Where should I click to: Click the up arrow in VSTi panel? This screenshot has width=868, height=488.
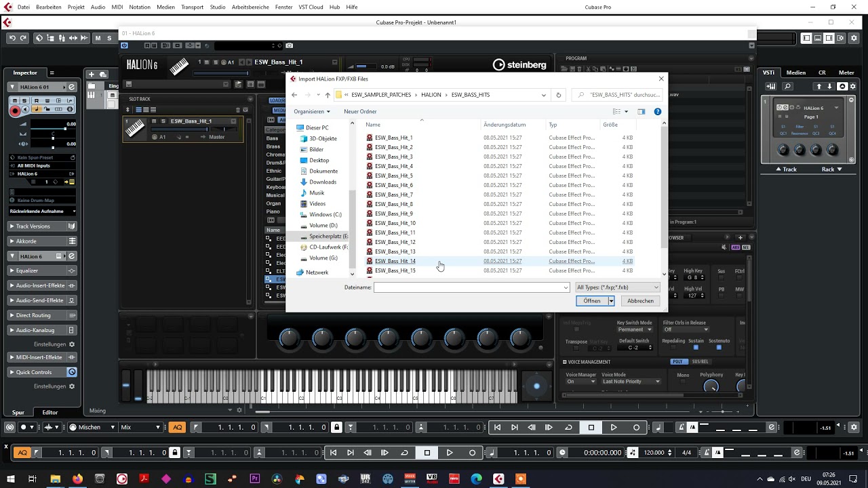coord(819,86)
